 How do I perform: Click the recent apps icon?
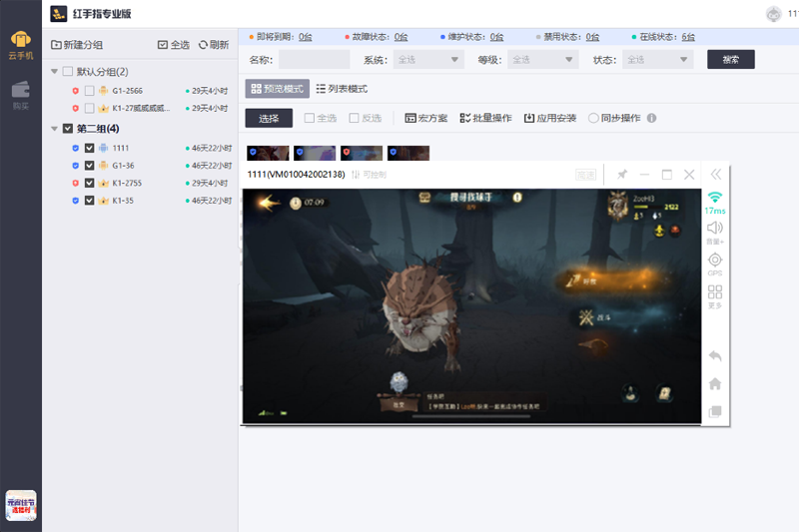(715, 411)
